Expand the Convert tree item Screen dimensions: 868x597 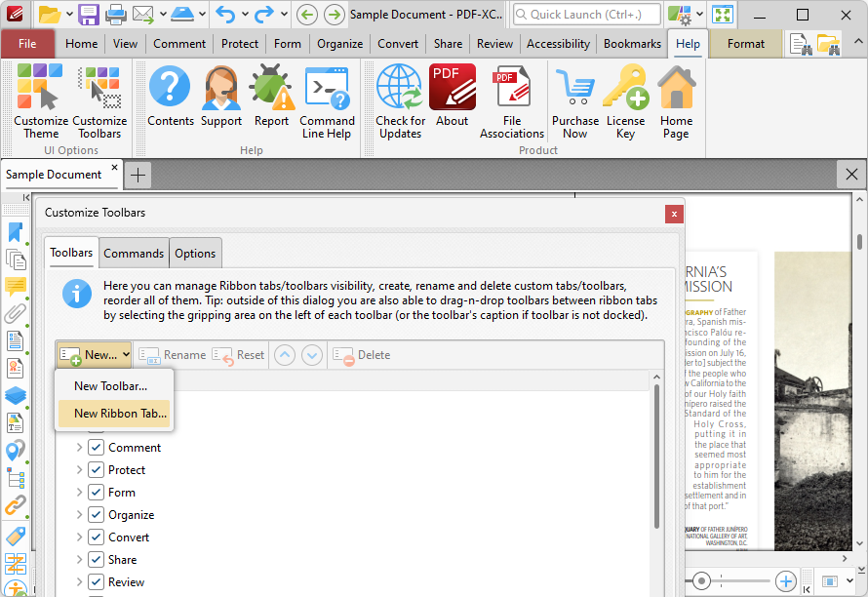click(79, 537)
